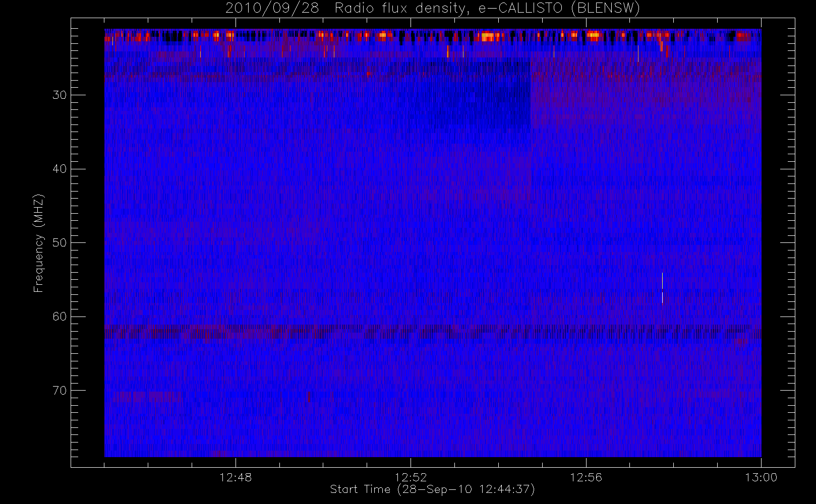This screenshot has width=816, height=504.
Task: Click the 60 MHz frequency tick label
Action: coord(60,317)
